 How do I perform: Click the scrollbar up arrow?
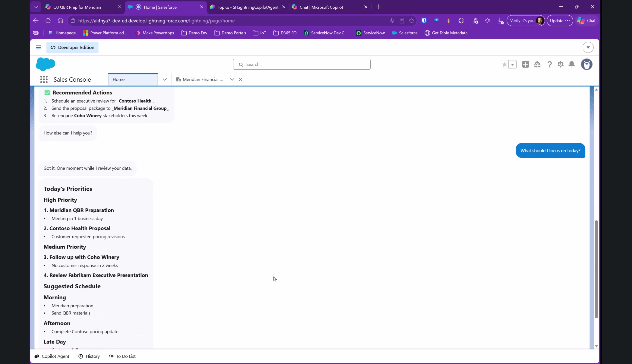(x=596, y=90)
